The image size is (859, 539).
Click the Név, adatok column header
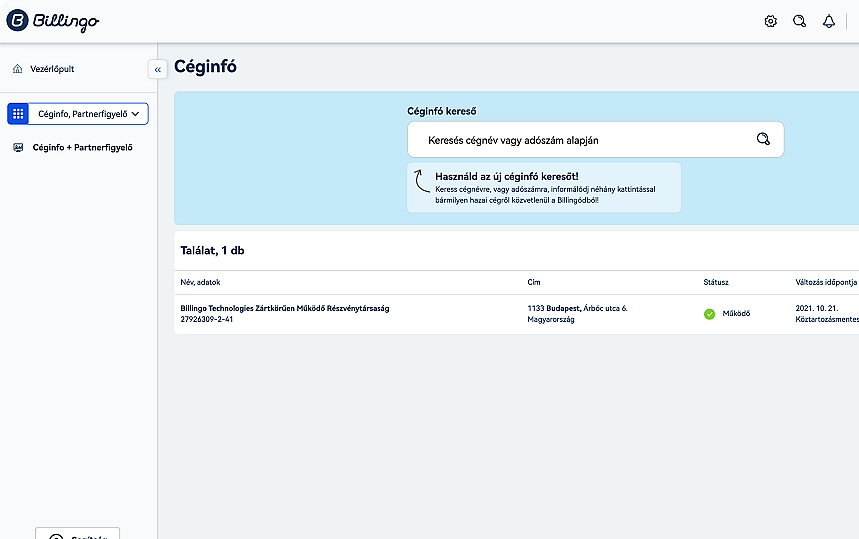pyautogui.click(x=200, y=282)
